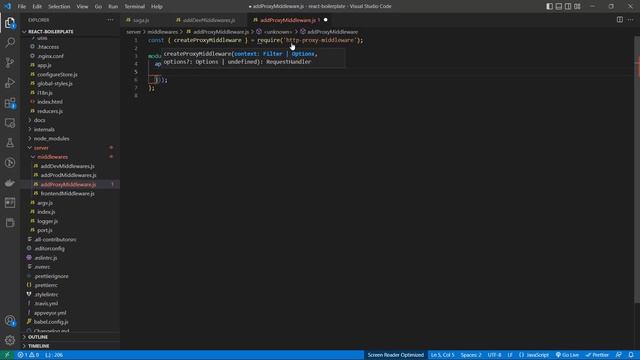The width and height of the screenshot is (640, 360).
Task: Click Screen Reader Optimized status item
Action: (396, 355)
